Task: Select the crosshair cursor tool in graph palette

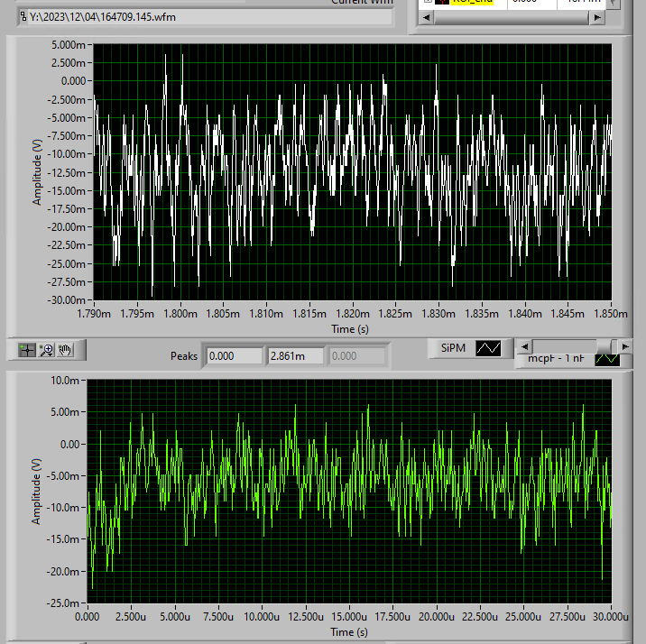Action: point(27,349)
